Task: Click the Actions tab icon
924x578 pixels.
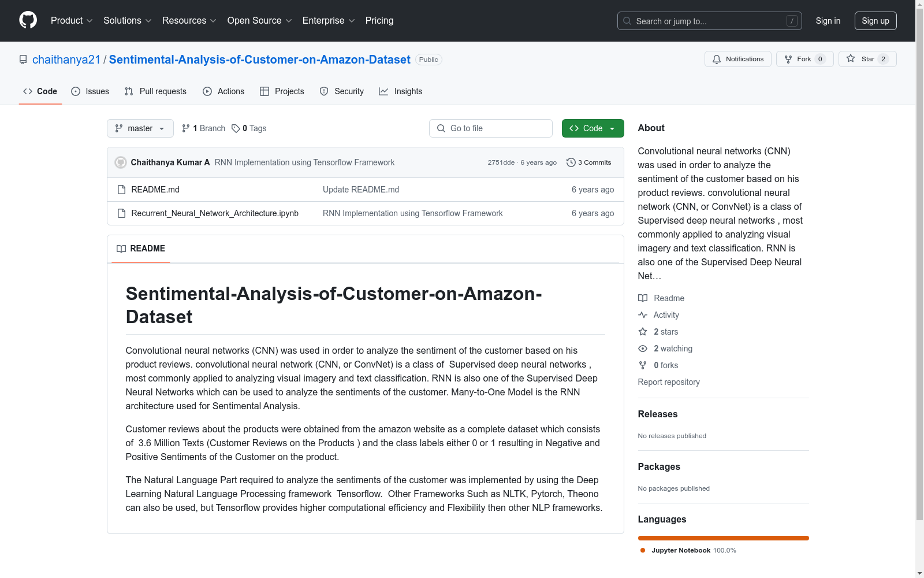Action: click(x=207, y=91)
